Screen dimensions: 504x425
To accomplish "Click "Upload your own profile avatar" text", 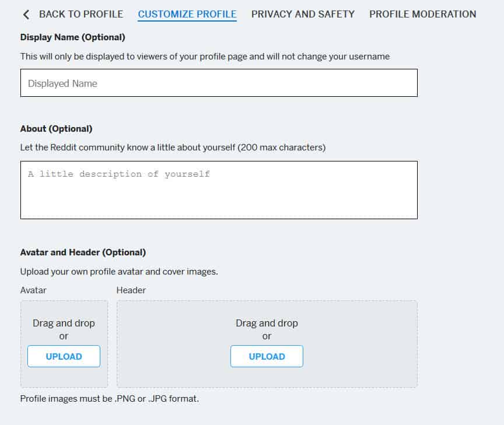I will [x=119, y=272].
